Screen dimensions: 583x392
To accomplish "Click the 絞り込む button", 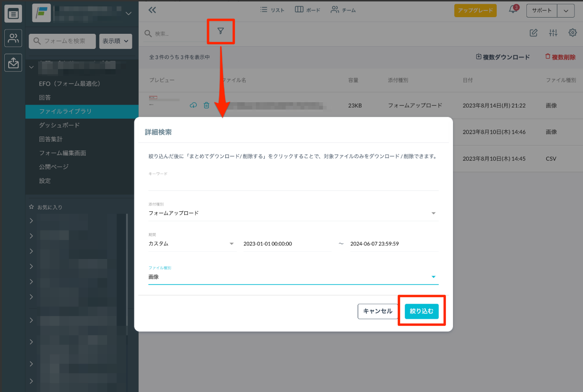I will tap(422, 311).
